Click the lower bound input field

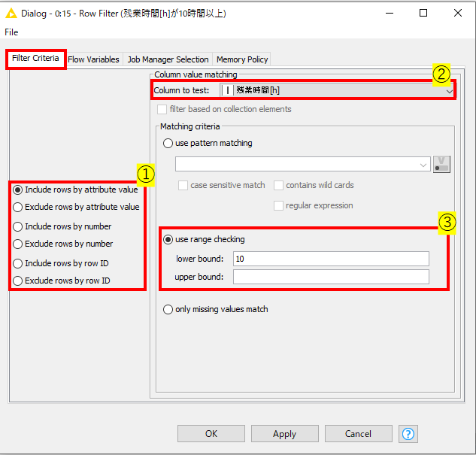click(x=331, y=259)
